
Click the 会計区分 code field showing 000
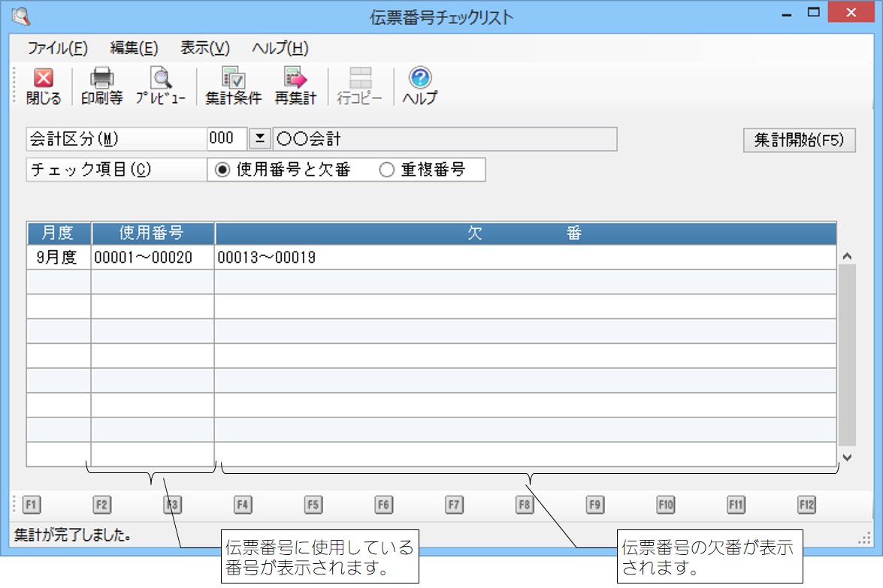[x=226, y=139]
